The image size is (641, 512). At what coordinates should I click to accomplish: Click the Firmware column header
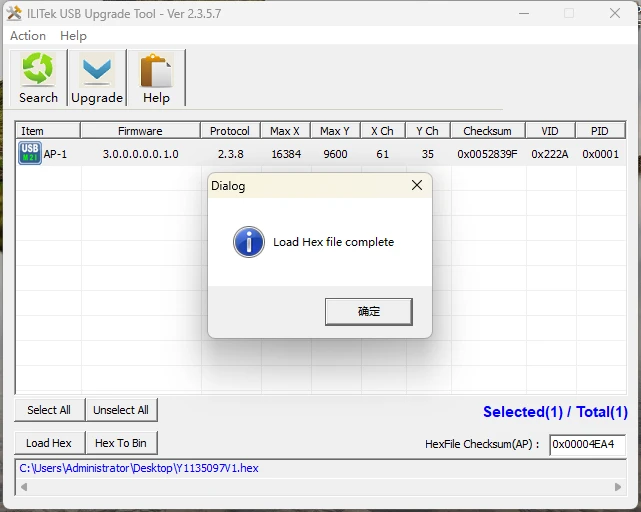tap(140, 131)
